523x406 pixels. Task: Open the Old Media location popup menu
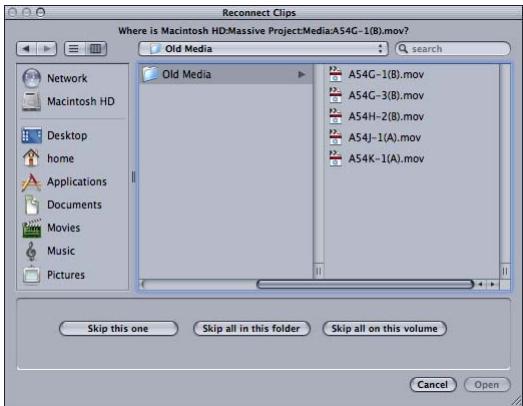(263, 49)
